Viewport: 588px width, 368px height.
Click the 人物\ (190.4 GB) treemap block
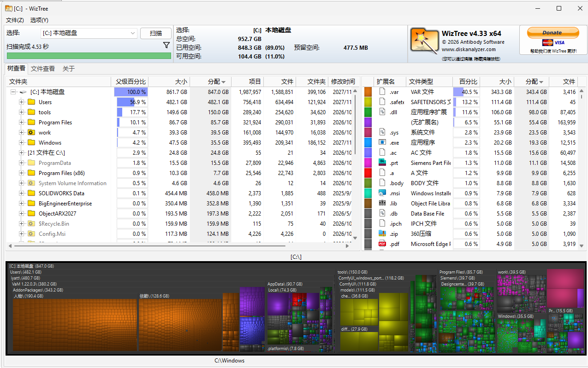pos(76,322)
